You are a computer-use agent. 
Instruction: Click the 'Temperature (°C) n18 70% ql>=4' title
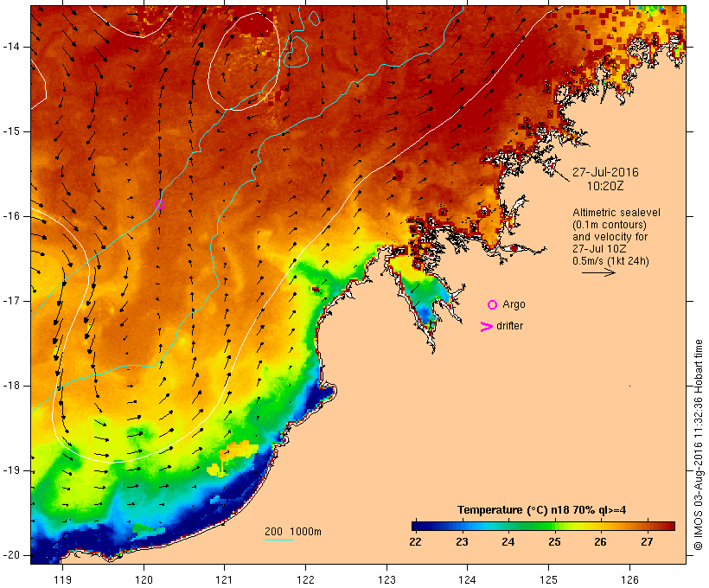[542, 510]
